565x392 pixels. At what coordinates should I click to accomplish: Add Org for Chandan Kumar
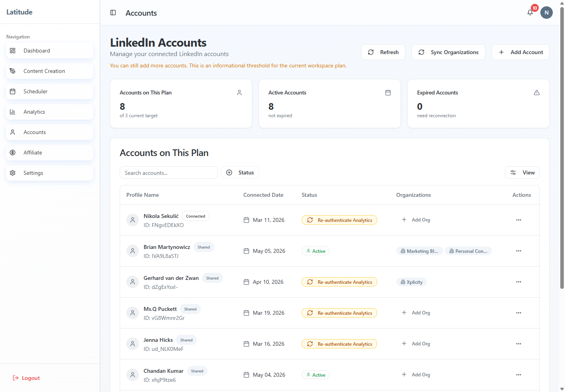pos(416,375)
